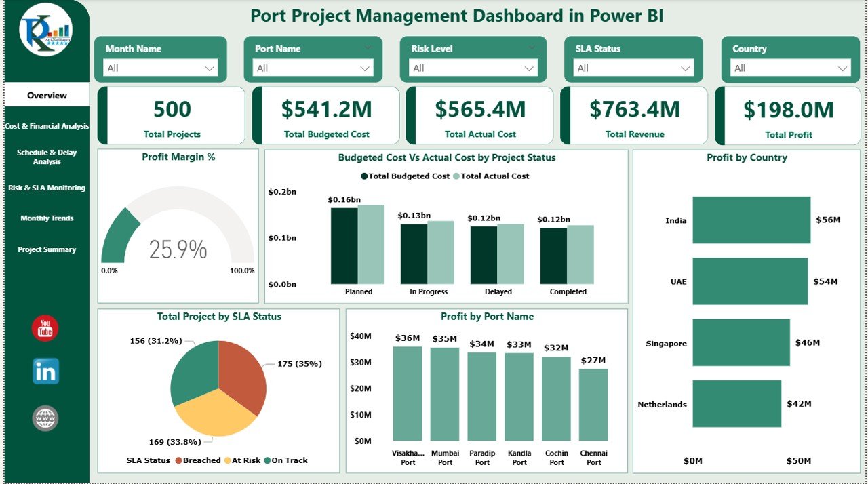Open the Risk & SLA Monitoring tab
Image resolution: width=868 pixels, height=484 pixels.
tap(45, 188)
